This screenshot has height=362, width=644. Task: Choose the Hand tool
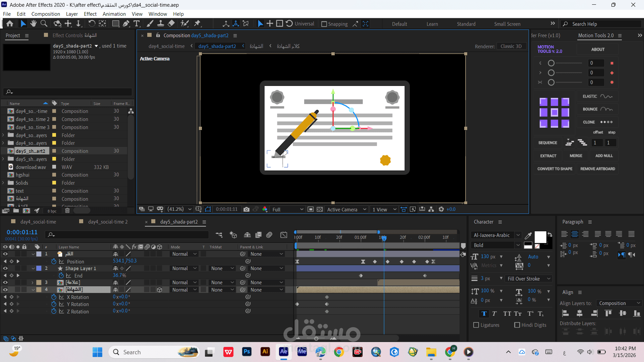click(x=33, y=23)
